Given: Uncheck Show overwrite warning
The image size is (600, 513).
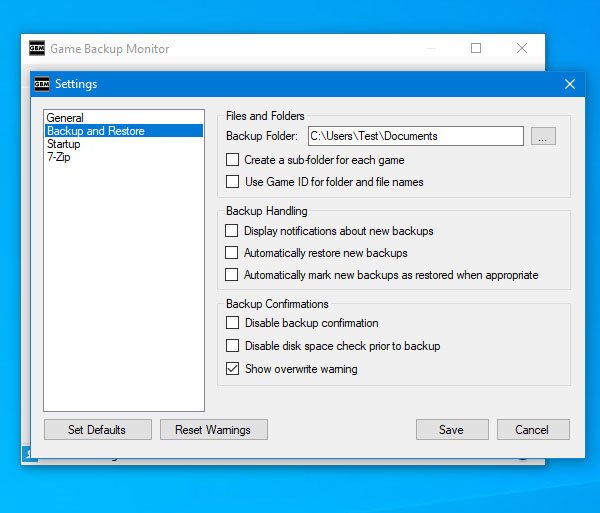Looking at the screenshot, I should (233, 368).
